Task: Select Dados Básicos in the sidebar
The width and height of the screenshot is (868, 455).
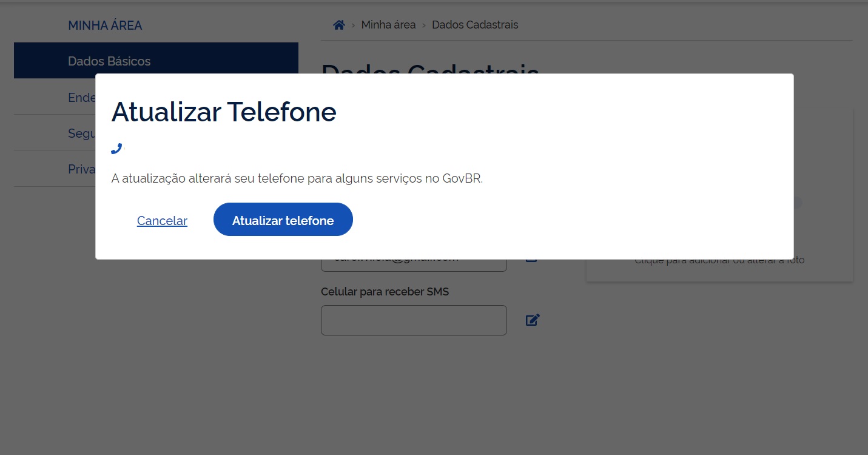Action: click(x=109, y=61)
